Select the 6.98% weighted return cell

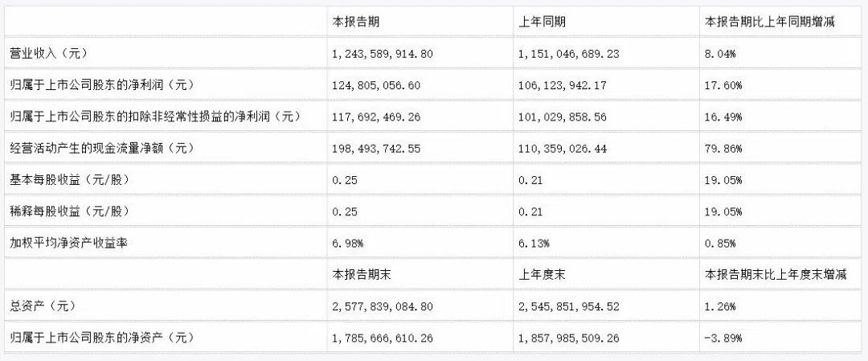350,243
